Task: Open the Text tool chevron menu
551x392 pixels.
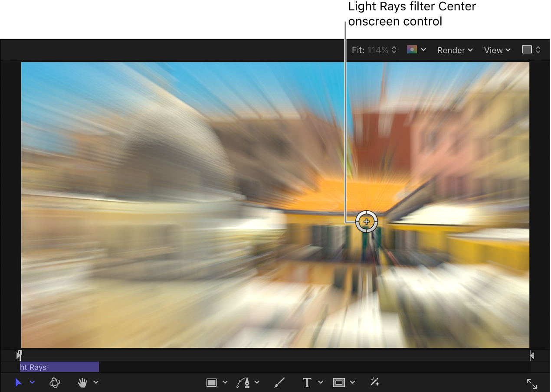Action: [x=321, y=382]
